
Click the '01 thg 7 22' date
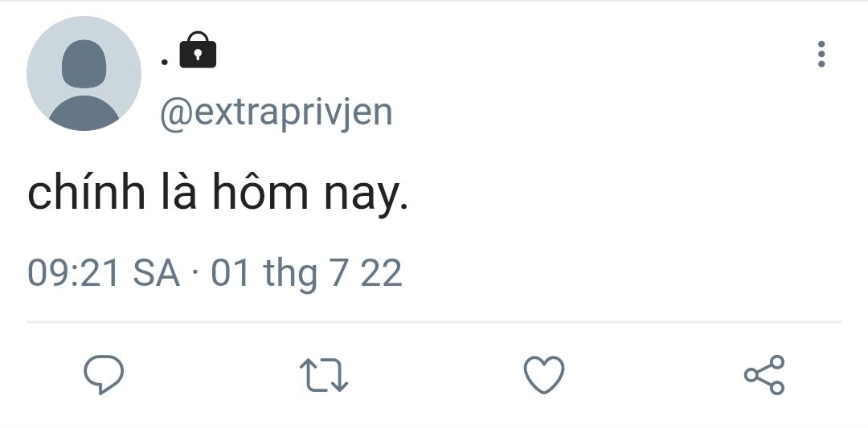click(x=306, y=274)
